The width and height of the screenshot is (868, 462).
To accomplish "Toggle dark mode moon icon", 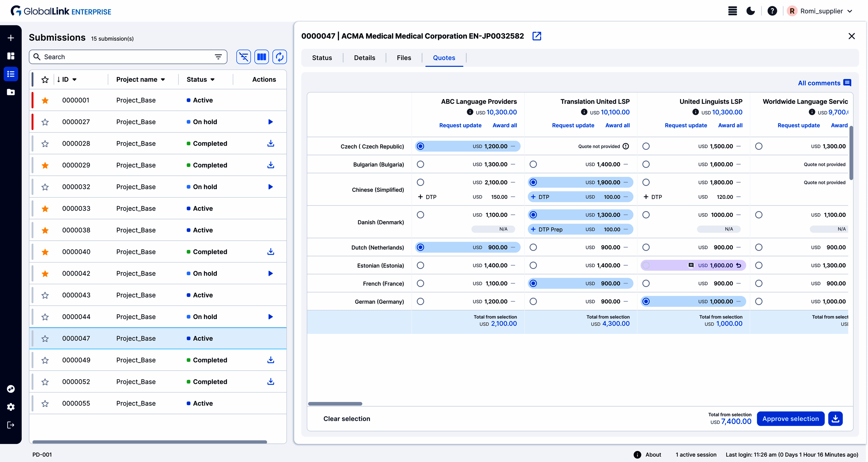I will tap(750, 11).
